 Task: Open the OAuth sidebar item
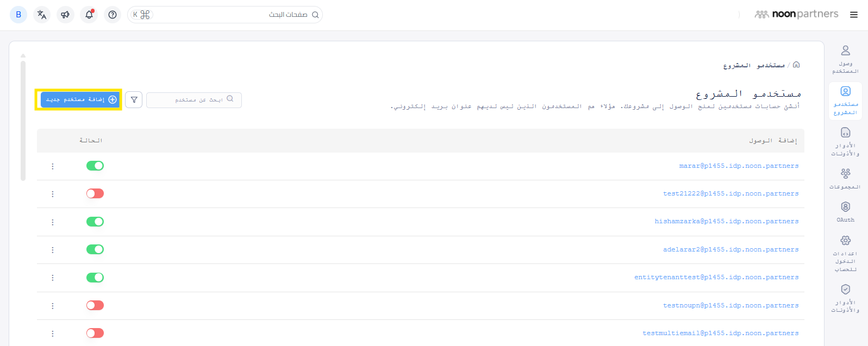(x=845, y=211)
